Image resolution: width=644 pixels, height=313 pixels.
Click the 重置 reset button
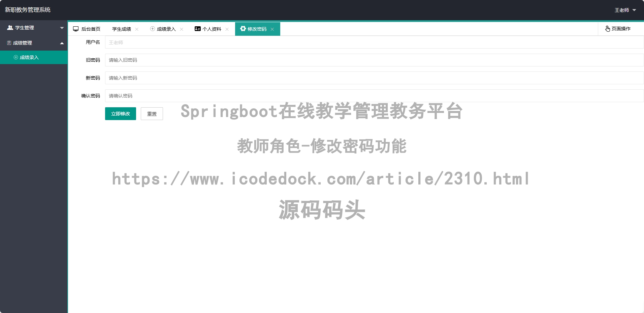(152, 114)
